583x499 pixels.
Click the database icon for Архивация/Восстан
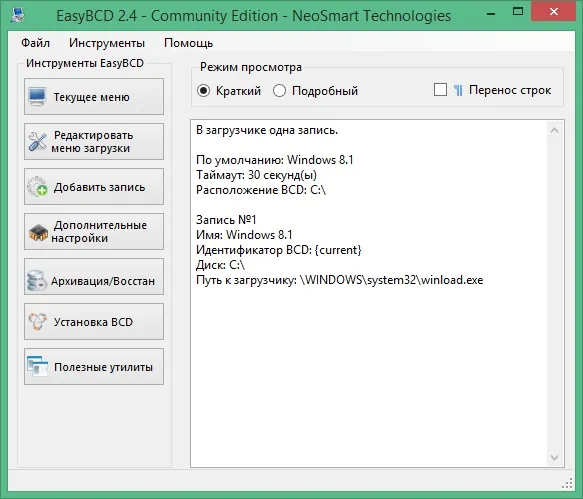pos(37,281)
